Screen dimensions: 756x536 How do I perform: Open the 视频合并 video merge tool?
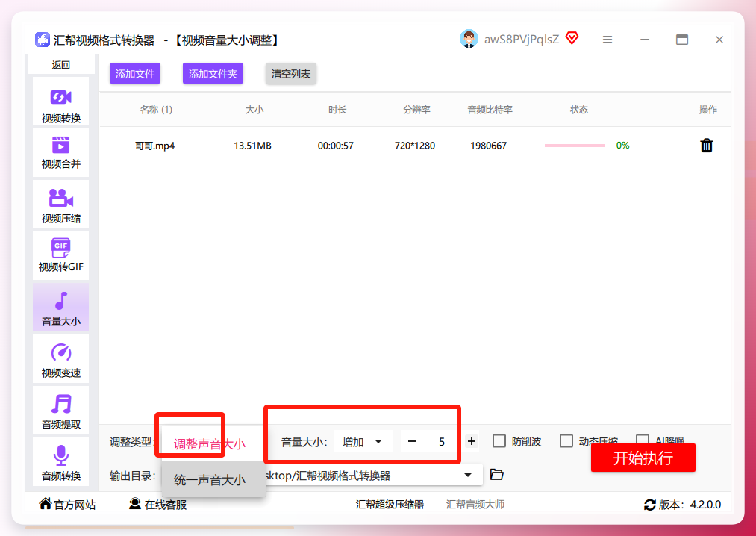(60, 152)
